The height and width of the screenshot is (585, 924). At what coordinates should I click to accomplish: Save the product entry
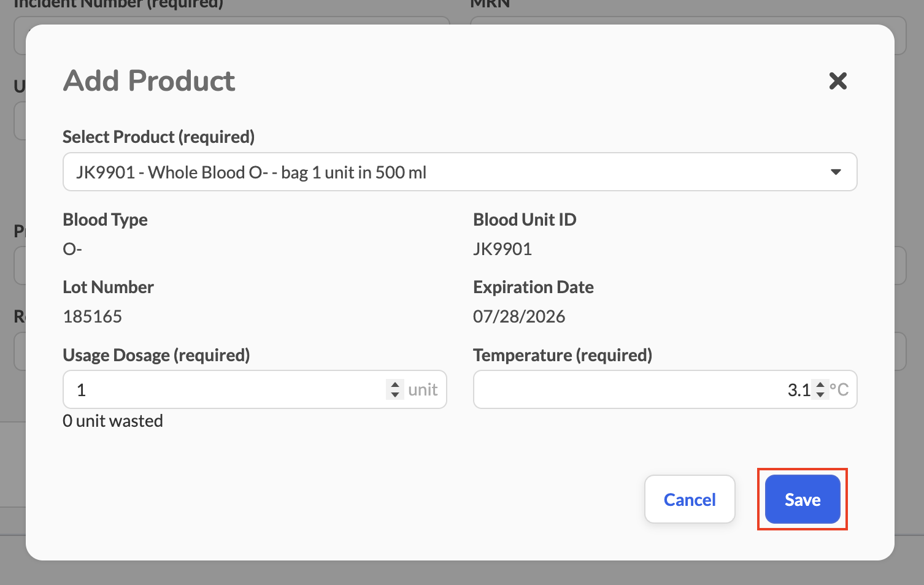tap(803, 499)
